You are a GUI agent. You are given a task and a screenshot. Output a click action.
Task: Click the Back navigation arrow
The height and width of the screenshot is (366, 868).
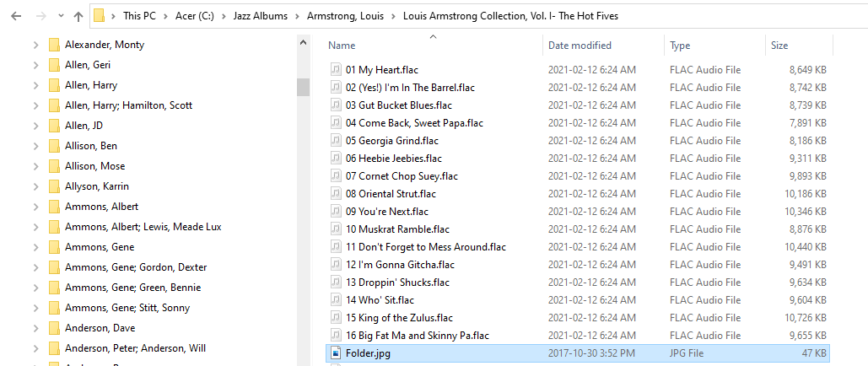pos(16,16)
